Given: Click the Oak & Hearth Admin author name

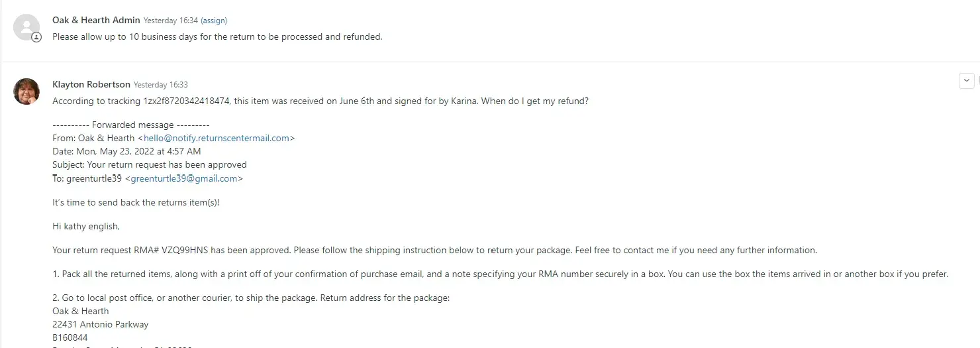Looking at the screenshot, I should point(96,21).
